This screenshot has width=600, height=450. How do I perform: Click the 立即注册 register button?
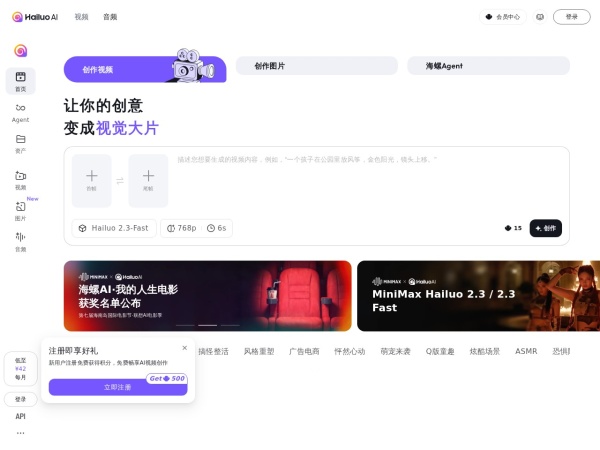[117, 387]
